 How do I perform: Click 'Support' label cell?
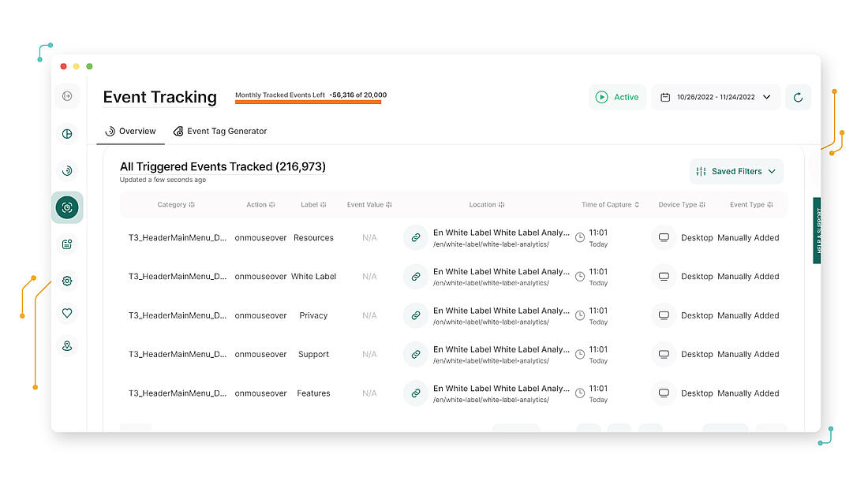click(x=313, y=354)
